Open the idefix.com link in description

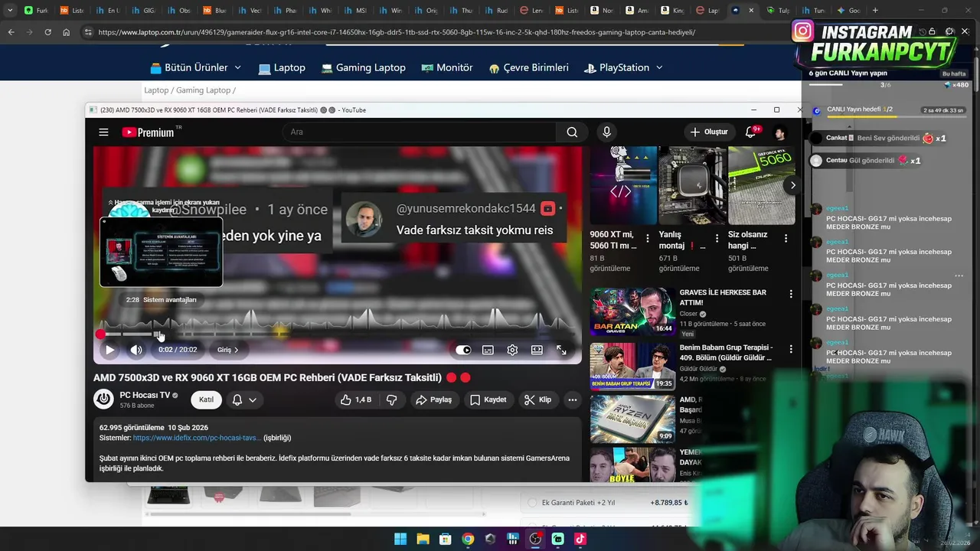[x=197, y=438]
